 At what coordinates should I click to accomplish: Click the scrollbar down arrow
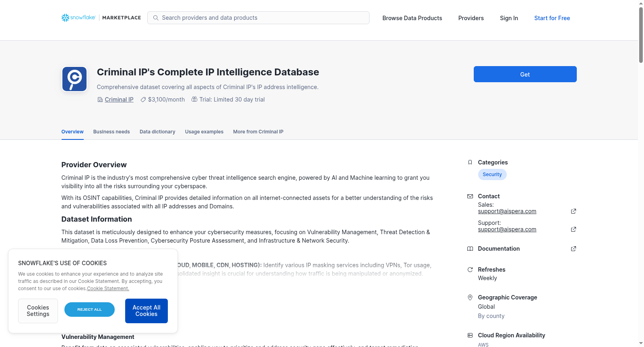pos(641,344)
